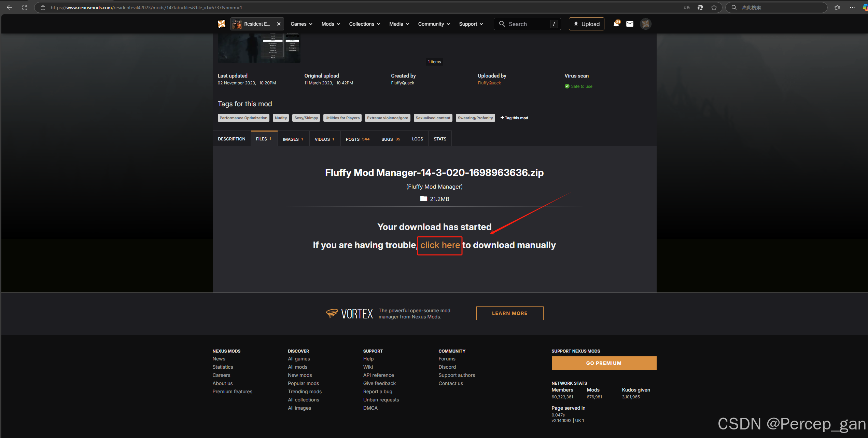Click the browser back arrow
Image resolution: width=868 pixels, height=438 pixels.
click(x=10, y=8)
